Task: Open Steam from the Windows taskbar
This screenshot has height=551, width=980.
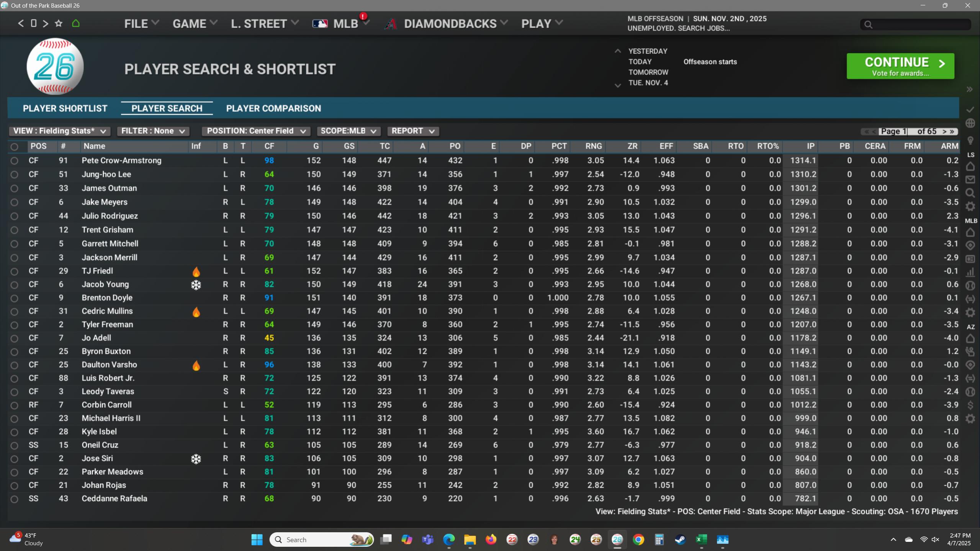Action: point(680,540)
